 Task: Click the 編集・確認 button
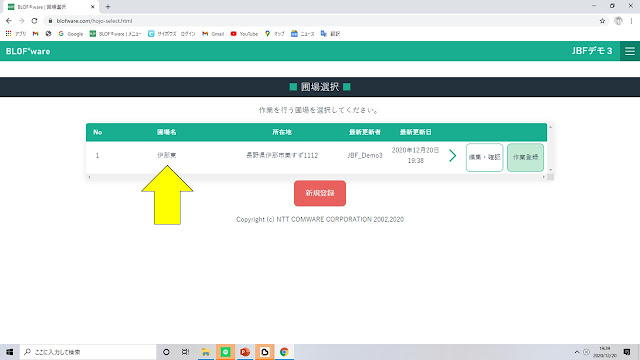[484, 157]
